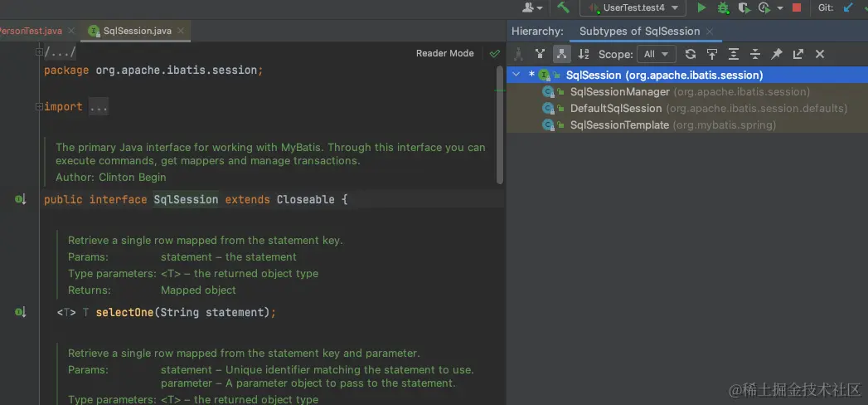Open the Scope dropdown set to All

[x=657, y=54]
